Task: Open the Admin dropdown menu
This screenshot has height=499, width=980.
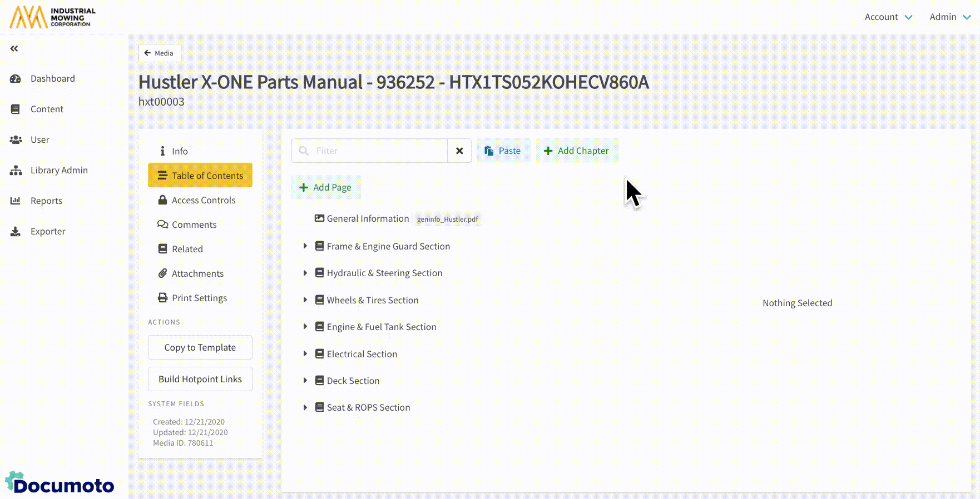Action: (x=950, y=17)
